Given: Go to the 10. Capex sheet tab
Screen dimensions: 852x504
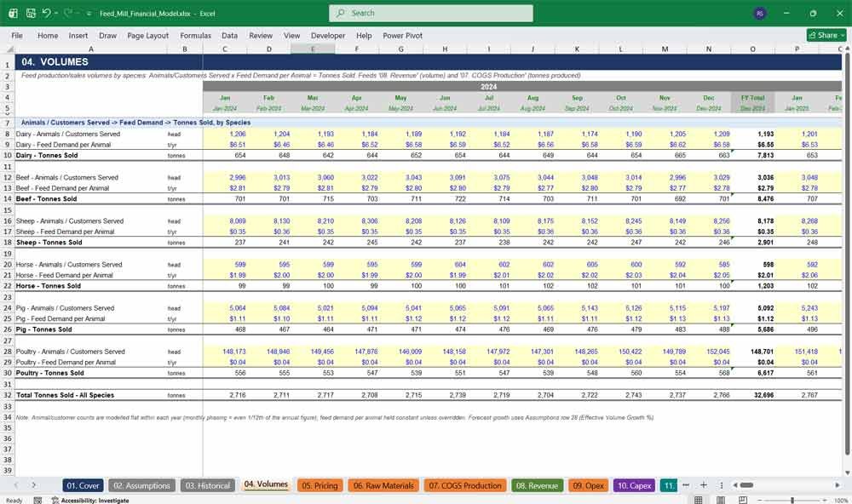Looking at the screenshot, I should pyautogui.click(x=634, y=485).
